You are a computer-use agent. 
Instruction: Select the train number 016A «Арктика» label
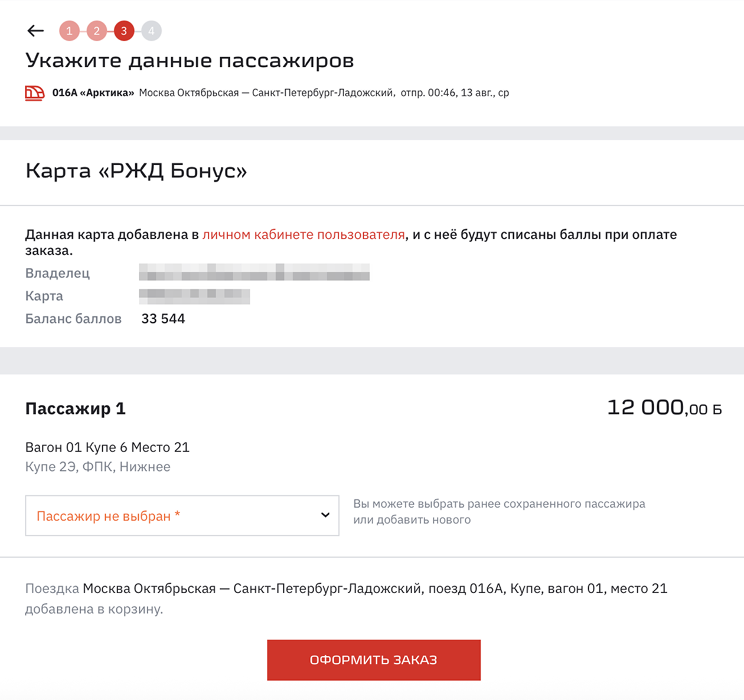(x=92, y=93)
